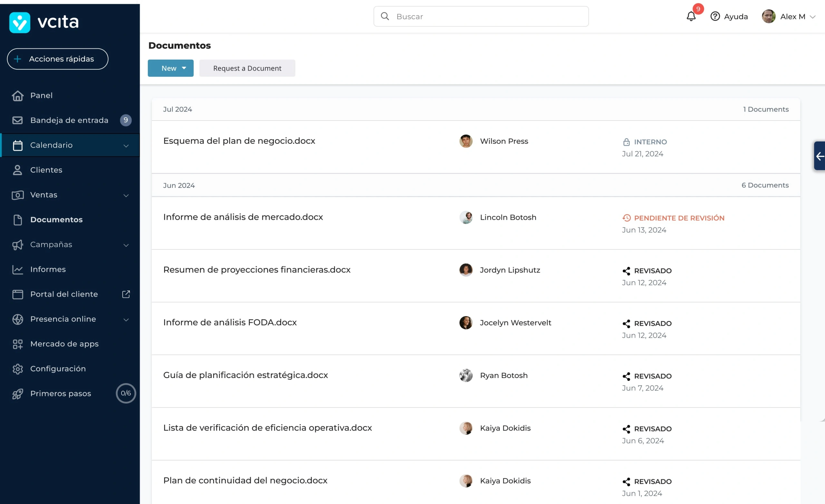This screenshot has width=825, height=504.
Task: Open the Clientes icon in sidebar
Action: (18, 170)
